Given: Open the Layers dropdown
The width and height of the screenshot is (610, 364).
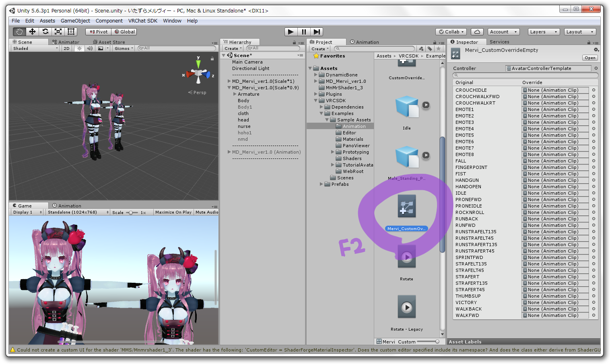Looking at the screenshot, I should pyautogui.click(x=543, y=32).
